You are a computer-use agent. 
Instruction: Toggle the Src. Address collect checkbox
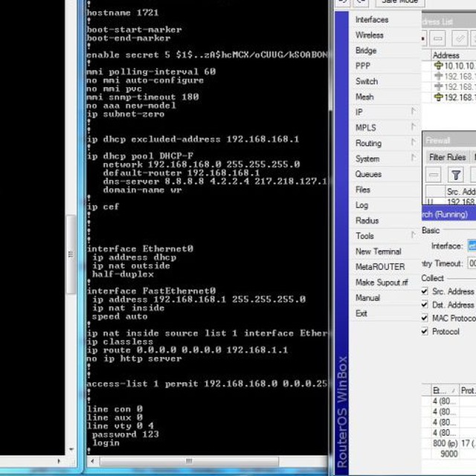(425, 292)
